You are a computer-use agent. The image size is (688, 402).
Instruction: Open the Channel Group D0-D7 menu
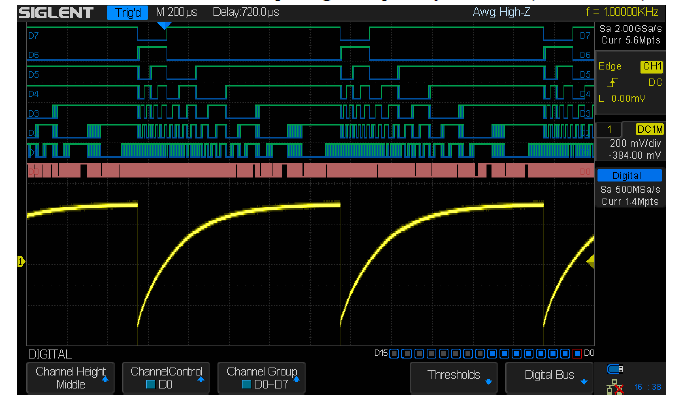(x=262, y=378)
